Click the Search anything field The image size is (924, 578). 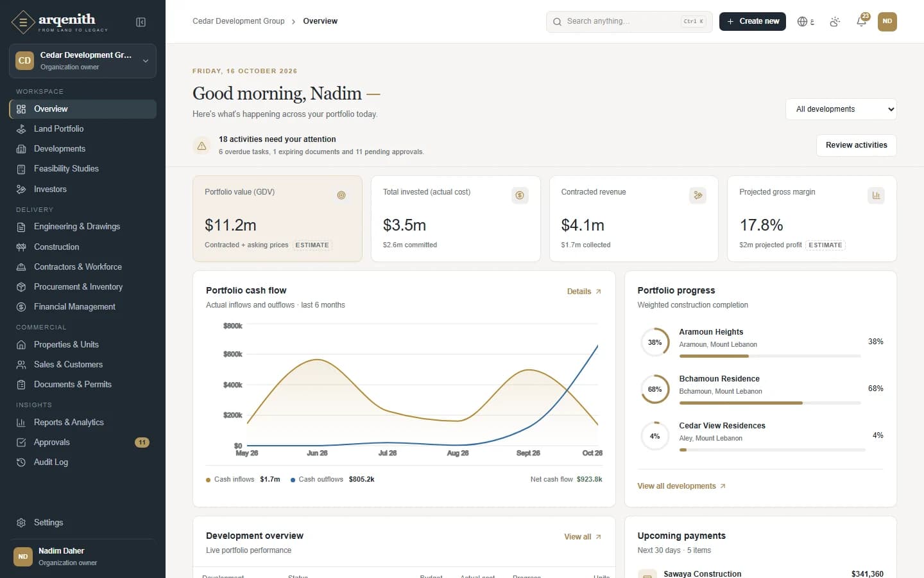(629, 21)
